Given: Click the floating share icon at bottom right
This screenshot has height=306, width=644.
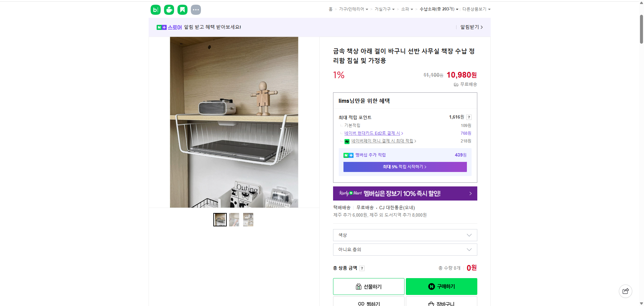Looking at the screenshot, I should (626, 291).
